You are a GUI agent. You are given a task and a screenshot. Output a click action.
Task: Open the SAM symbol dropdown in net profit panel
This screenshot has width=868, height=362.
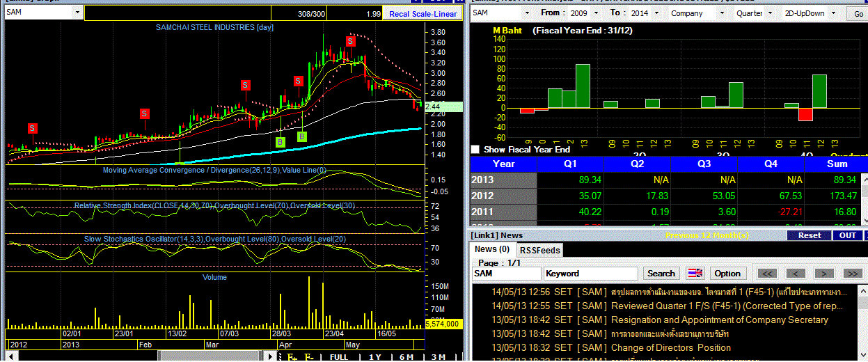click(528, 13)
